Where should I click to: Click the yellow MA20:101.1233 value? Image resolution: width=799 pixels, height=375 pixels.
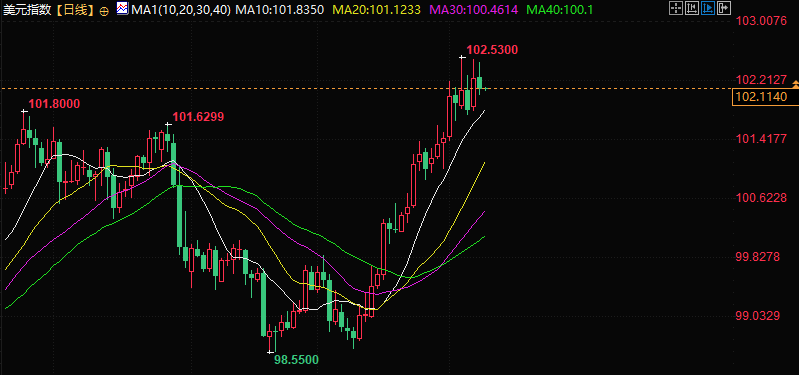[377, 9]
